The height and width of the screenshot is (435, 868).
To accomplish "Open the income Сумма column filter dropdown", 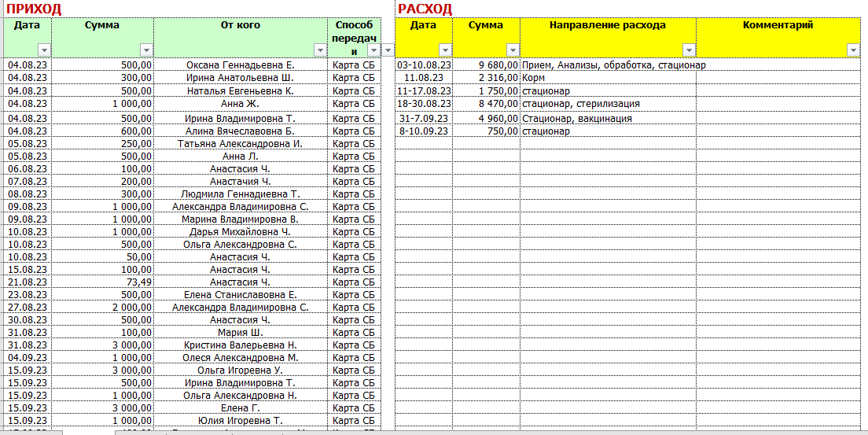I will (x=146, y=50).
